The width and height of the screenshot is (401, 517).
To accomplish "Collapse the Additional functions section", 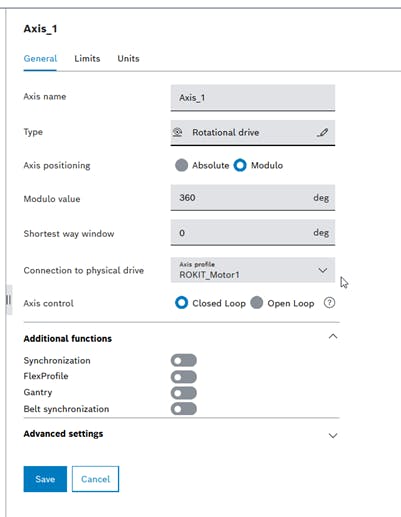I will [333, 337].
